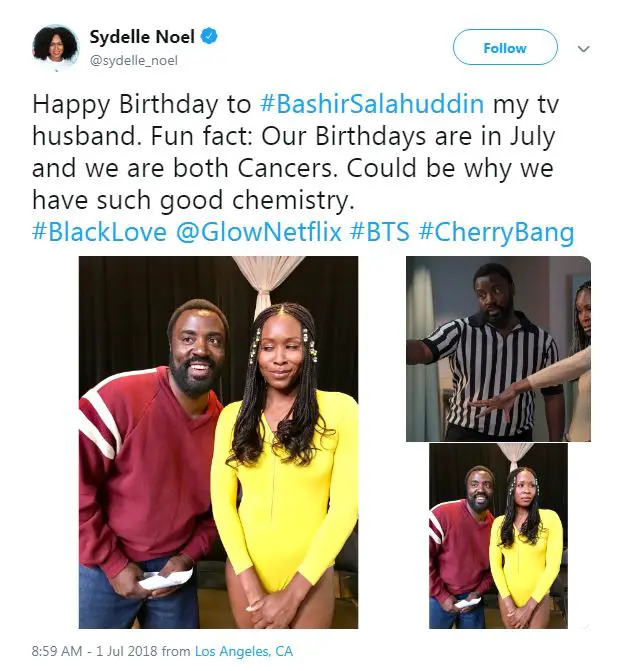Open the #BashirSalahuddin hashtag

(372, 104)
